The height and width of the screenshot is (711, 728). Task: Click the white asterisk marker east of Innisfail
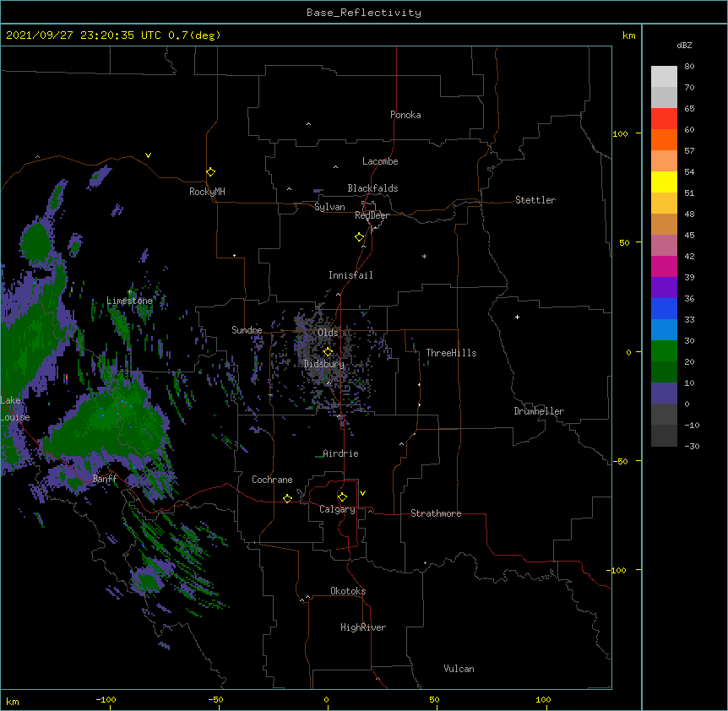tap(424, 256)
